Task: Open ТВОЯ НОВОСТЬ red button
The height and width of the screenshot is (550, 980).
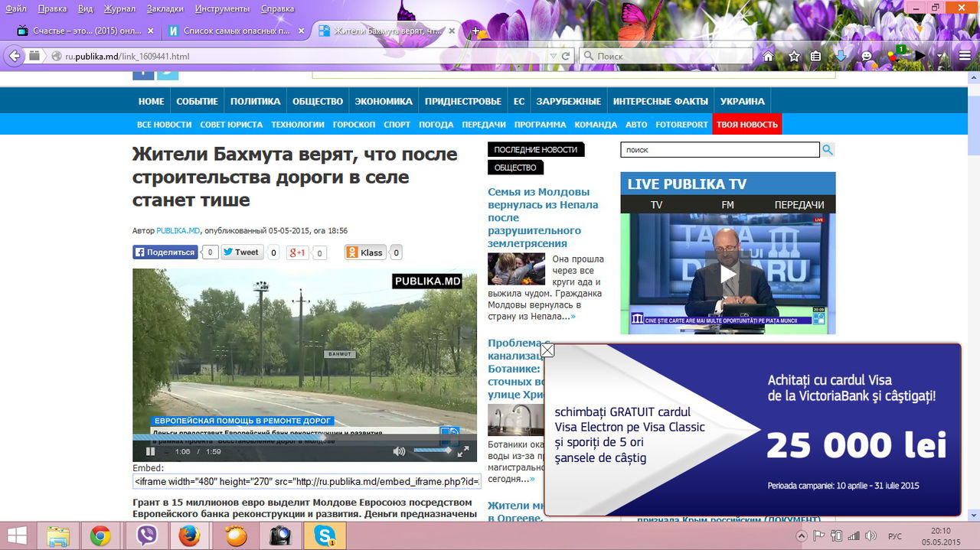Action: pyautogui.click(x=747, y=124)
